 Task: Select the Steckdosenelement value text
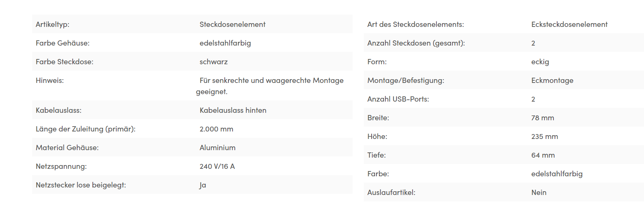point(232,24)
